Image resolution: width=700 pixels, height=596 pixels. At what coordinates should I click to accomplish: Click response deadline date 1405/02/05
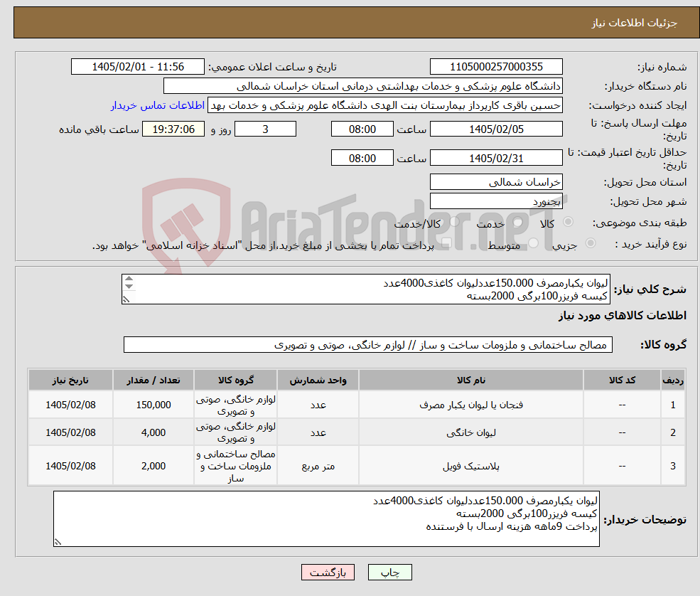496,129
